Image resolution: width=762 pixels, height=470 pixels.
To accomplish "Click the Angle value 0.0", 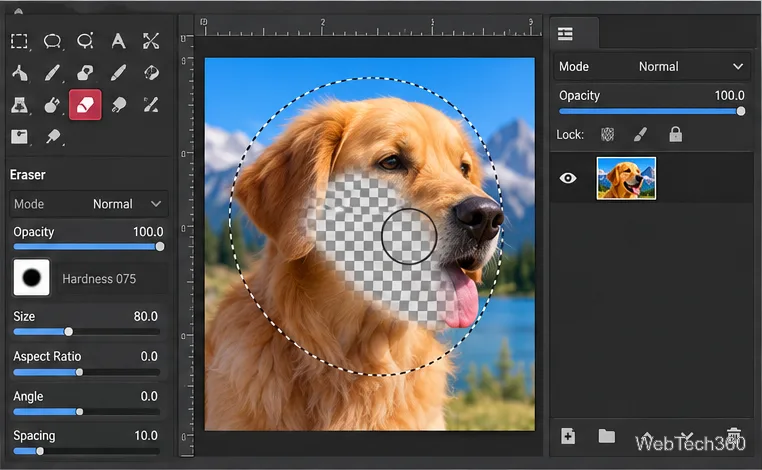I will tap(149, 396).
